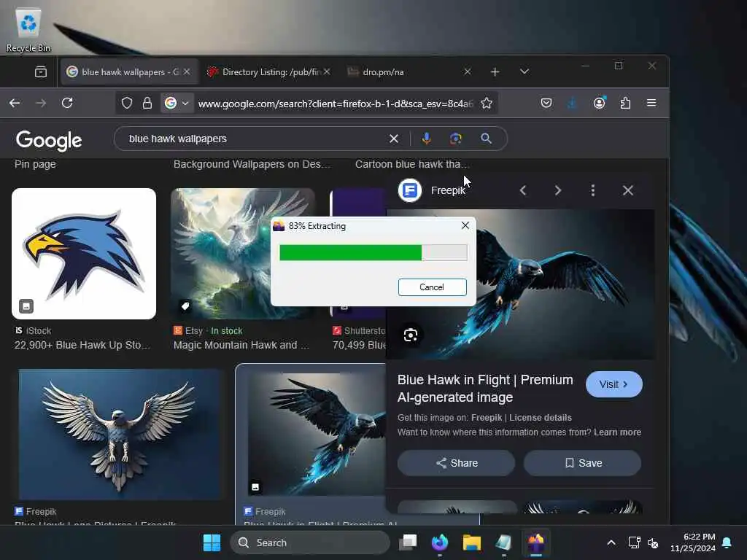747x560 pixels.
Task: Close the dro.pm/na tab
Action: [468, 71]
